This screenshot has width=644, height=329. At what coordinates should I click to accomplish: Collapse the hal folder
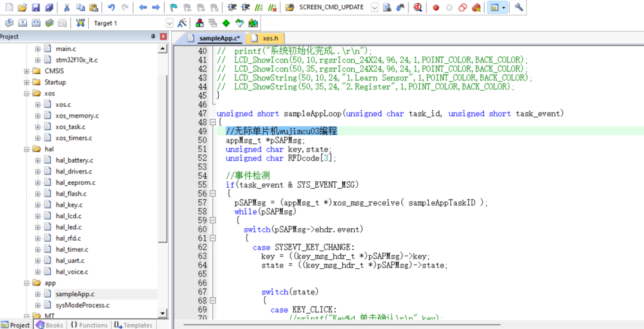click(x=27, y=149)
